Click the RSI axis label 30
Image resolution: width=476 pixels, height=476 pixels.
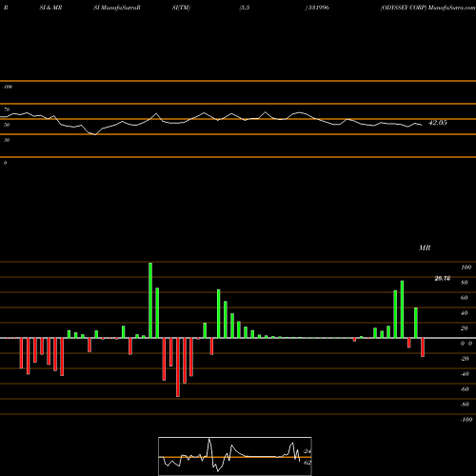[x=7, y=140]
